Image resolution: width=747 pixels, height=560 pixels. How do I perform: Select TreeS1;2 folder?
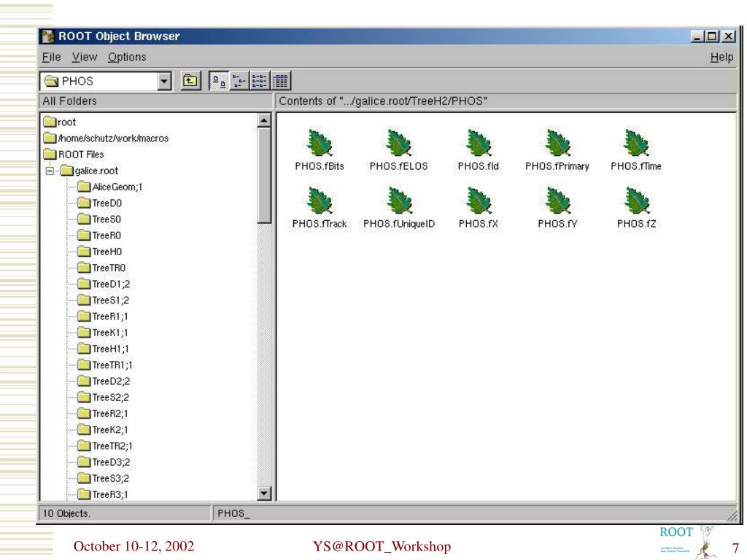click(x=103, y=300)
